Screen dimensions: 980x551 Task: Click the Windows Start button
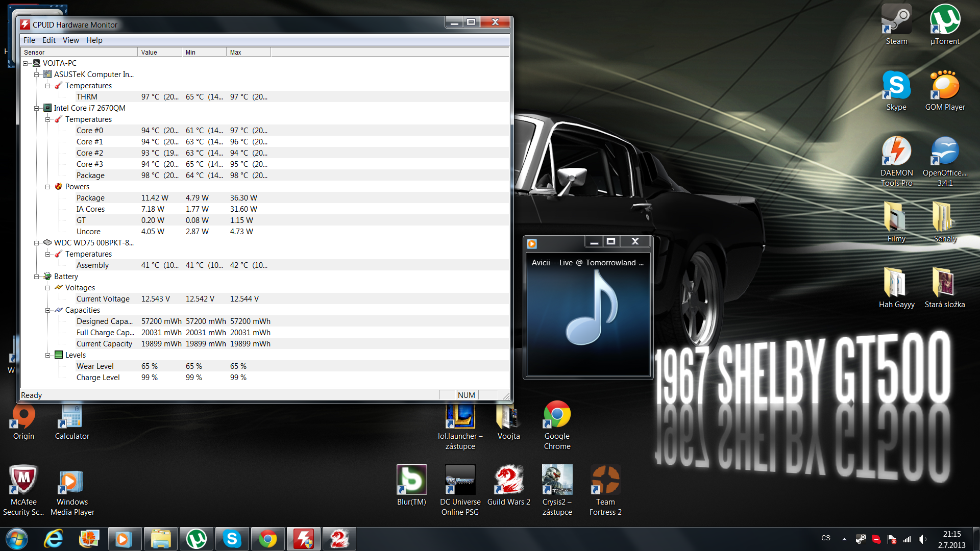point(16,539)
